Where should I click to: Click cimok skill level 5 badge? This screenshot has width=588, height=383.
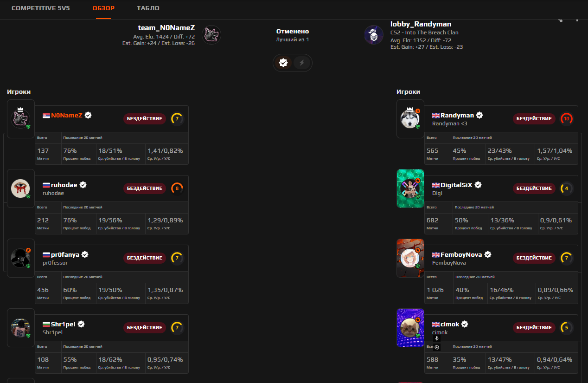click(x=566, y=328)
